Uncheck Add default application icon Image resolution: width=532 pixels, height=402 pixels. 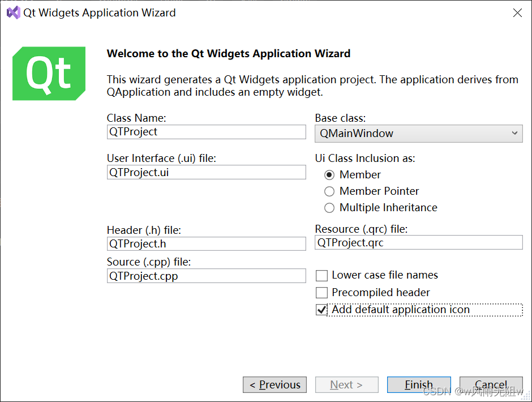322,310
